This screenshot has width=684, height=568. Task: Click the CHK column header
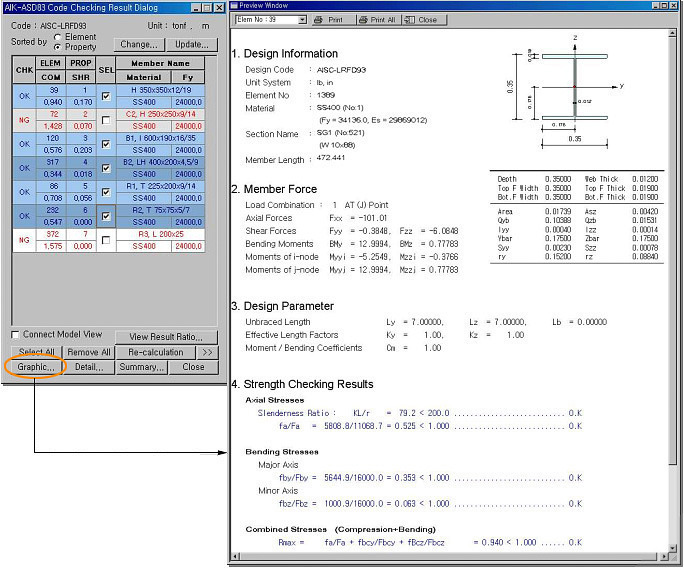(24, 70)
